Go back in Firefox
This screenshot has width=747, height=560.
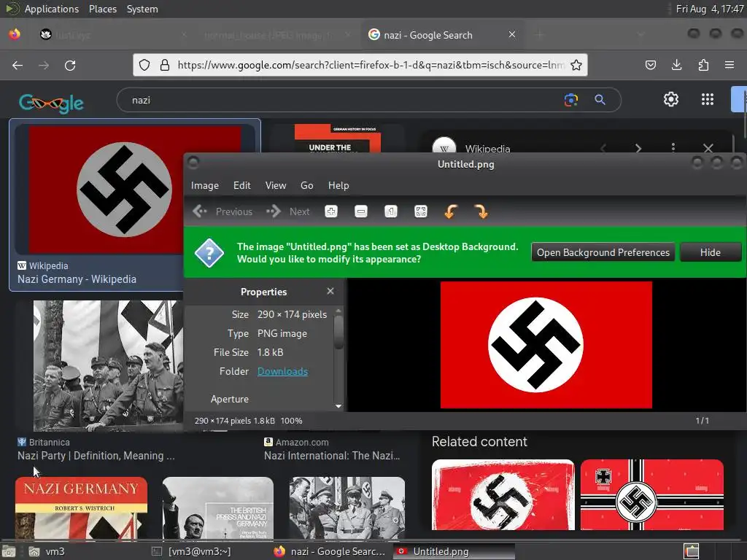click(x=18, y=65)
